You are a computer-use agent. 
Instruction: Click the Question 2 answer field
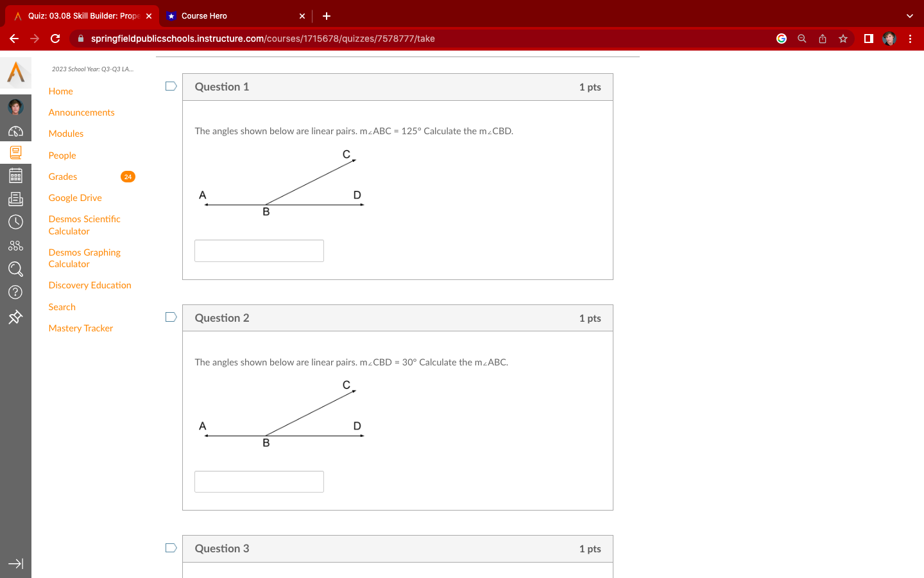(x=259, y=482)
